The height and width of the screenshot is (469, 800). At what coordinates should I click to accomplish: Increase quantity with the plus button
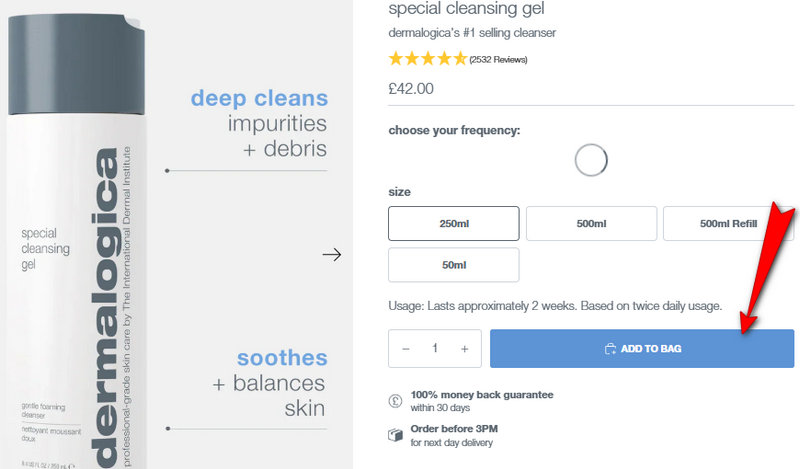(x=464, y=349)
